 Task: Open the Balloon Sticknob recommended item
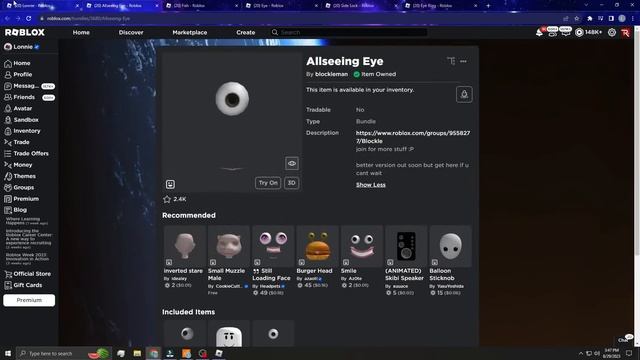(450, 260)
